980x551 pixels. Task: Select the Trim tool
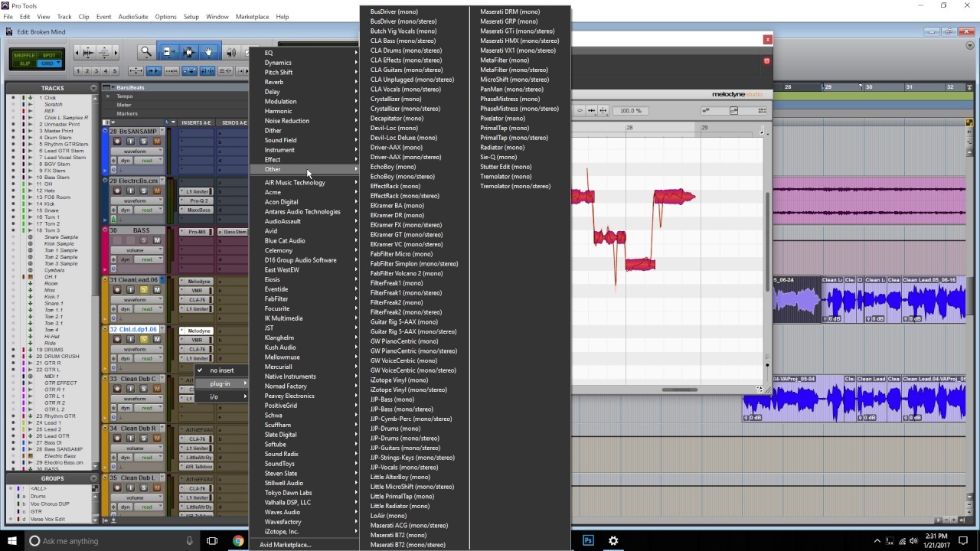coord(168,52)
